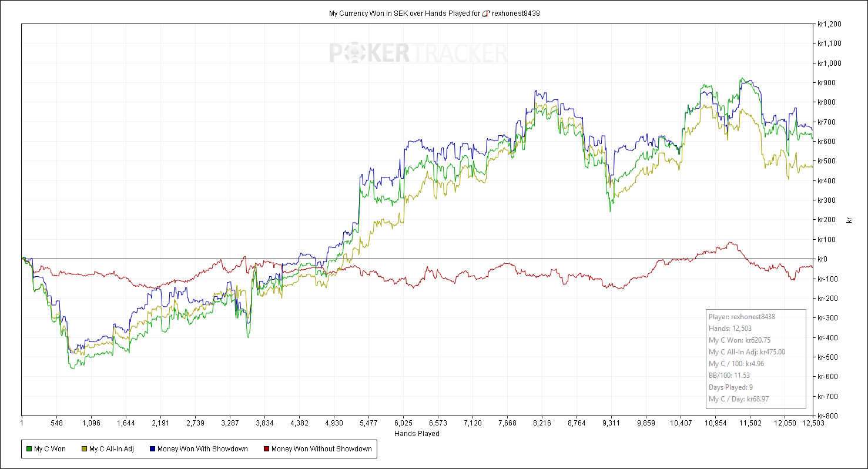Select the poker site icon in chart title

point(485,13)
